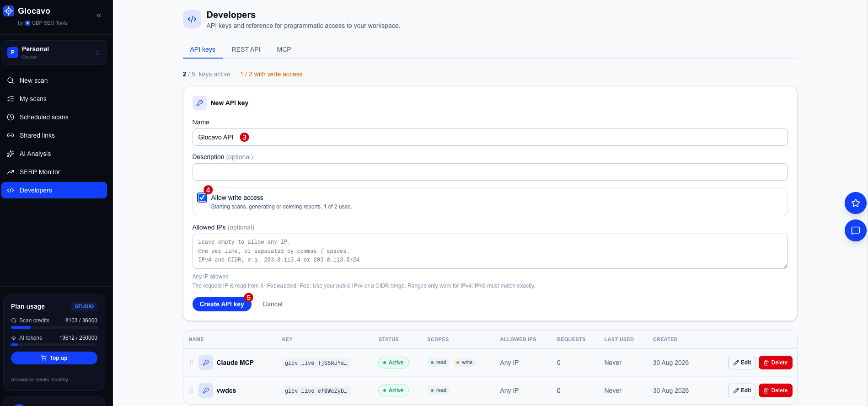Click the Active status of Claude MCP
The width and height of the screenshot is (868, 406).
(x=393, y=363)
